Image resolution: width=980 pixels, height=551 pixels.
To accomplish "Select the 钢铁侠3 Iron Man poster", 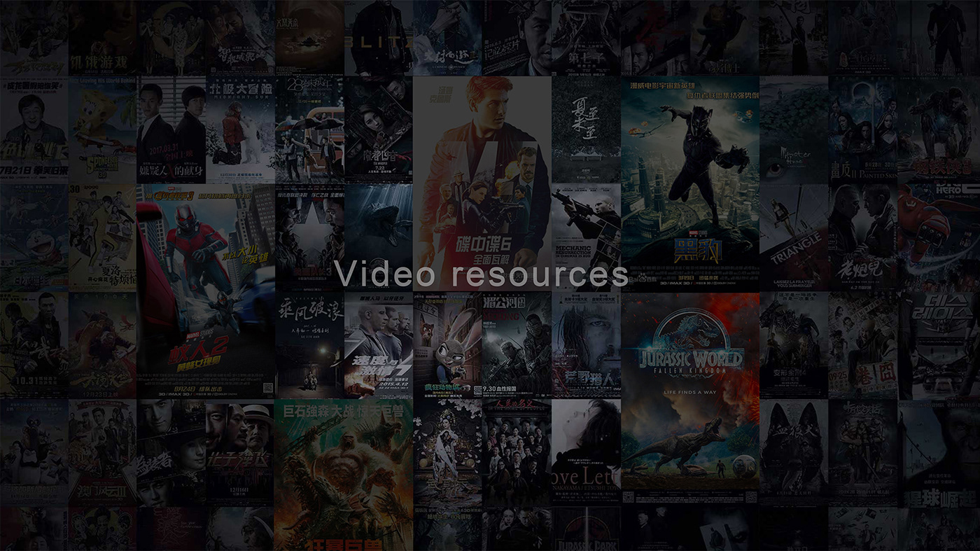I will (x=939, y=130).
